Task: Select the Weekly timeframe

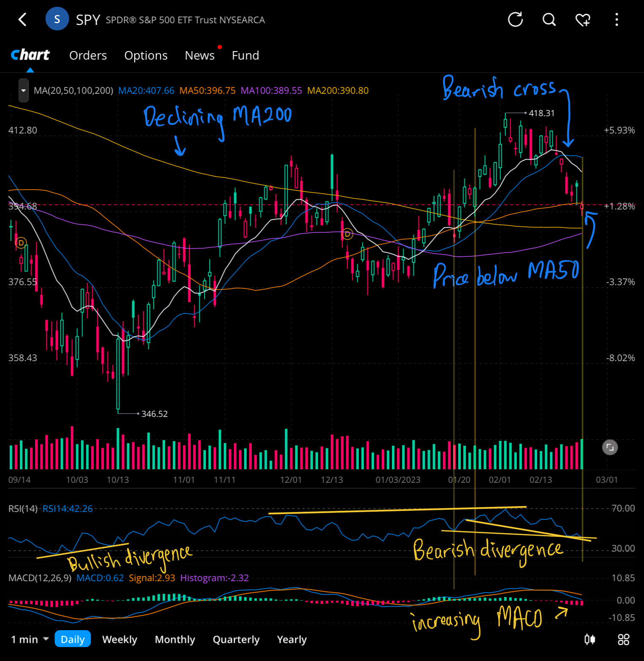Action: click(x=120, y=639)
